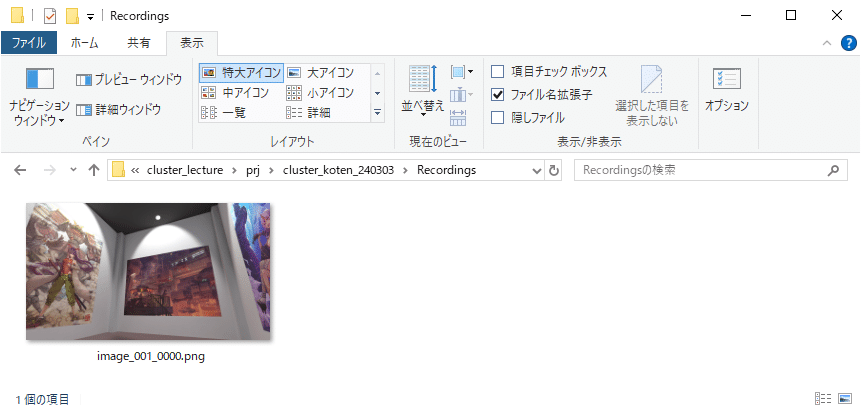861x412 pixels.
Task: Click the file name image_001_0000.png
Action: coord(150,357)
